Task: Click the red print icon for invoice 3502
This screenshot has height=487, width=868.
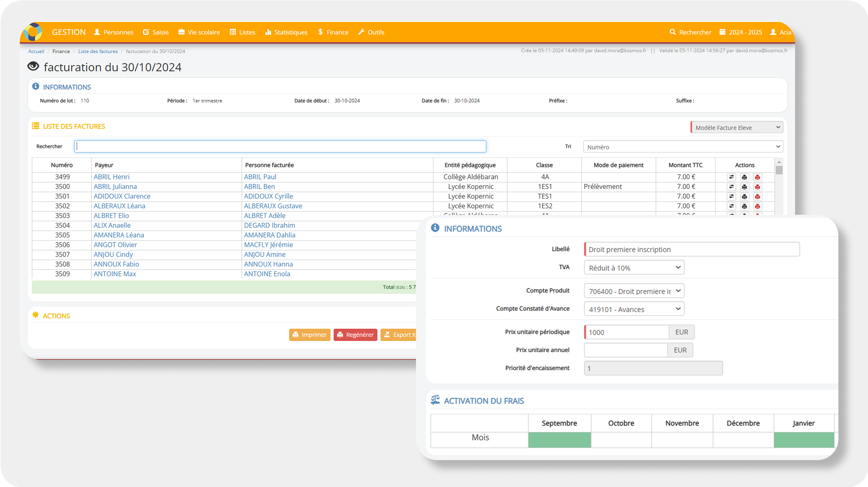Action: pyautogui.click(x=757, y=206)
